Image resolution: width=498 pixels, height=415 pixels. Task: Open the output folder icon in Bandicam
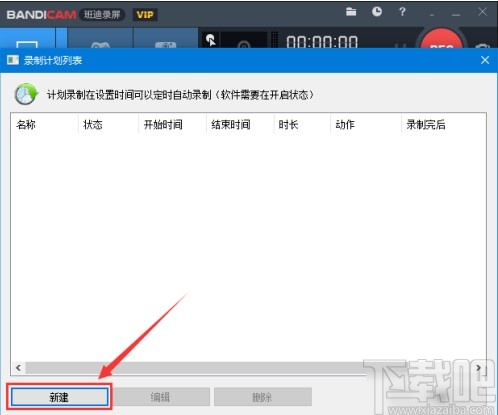pyautogui.click(x=351, y=12)
